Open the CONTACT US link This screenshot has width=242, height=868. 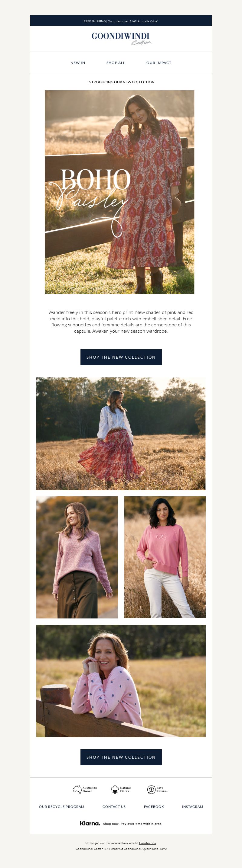coord(114,807)
